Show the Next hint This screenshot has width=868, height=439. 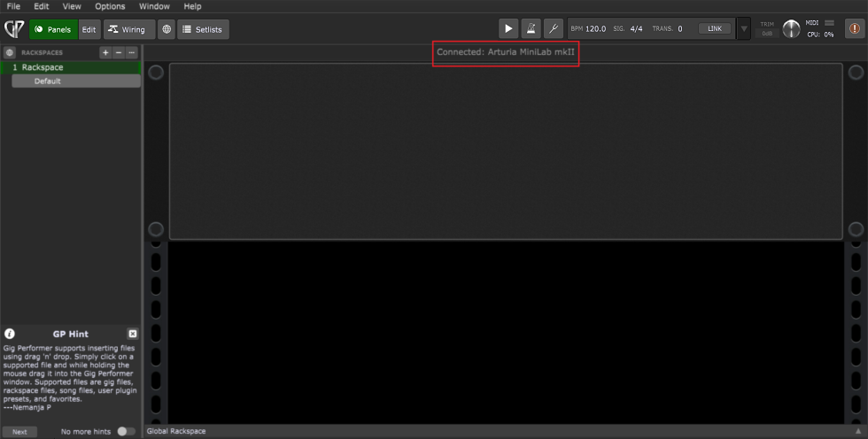[x=19, y=432]
